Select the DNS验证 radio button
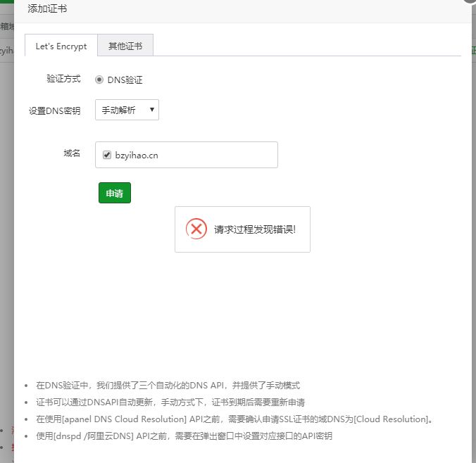The image size is (476, 463). coord(99,80)
